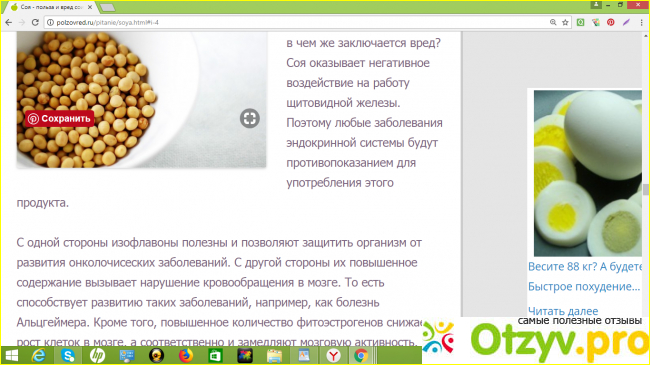This screenshot has width=650, height=365.
Task: Open the boiled eggs ad thumbnail
Action: point(587,173)
